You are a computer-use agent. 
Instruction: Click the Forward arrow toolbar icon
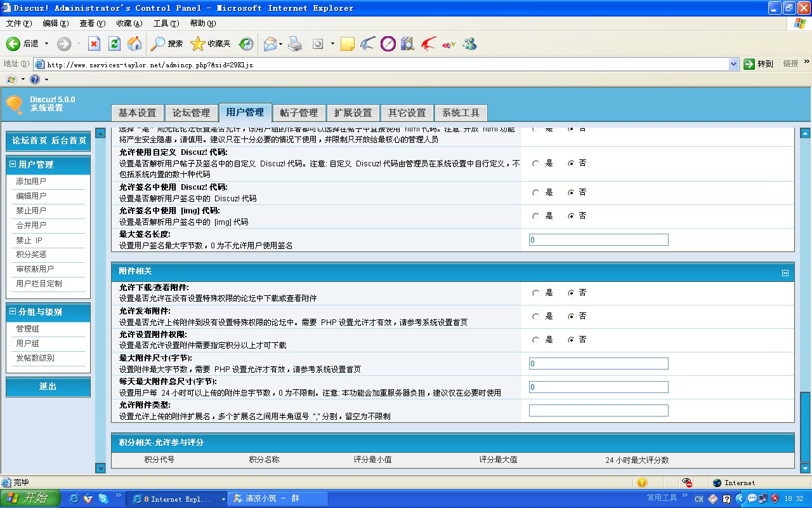click(x=63, y=44)
